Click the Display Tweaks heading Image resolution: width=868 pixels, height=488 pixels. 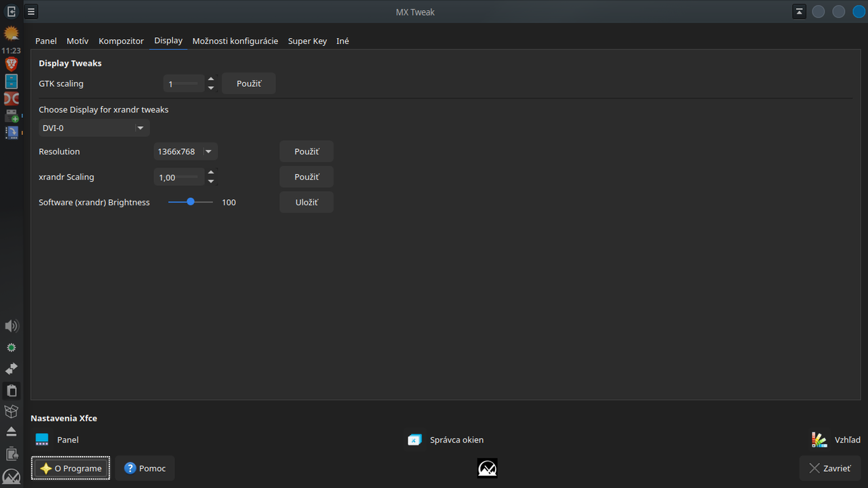[70, 63]
